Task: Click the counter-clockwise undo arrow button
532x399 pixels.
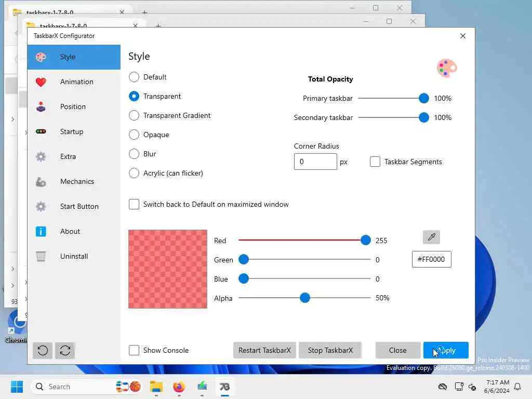Action: tap(43, 351)
